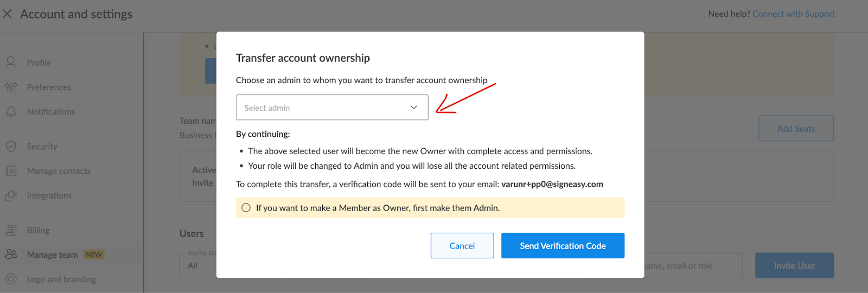Close Account and settings with X icon

[x=7, y=14]
